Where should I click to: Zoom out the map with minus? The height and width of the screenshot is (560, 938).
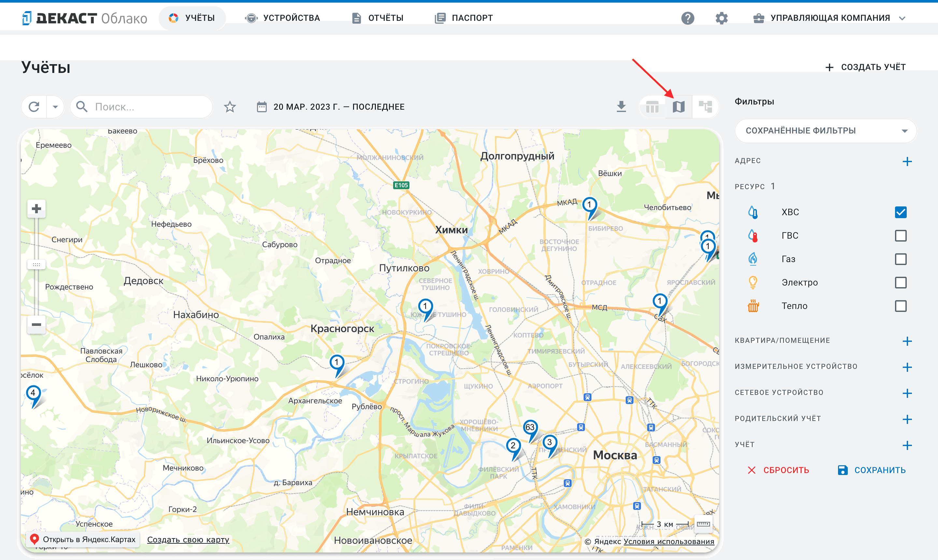(x=36, y=325)
